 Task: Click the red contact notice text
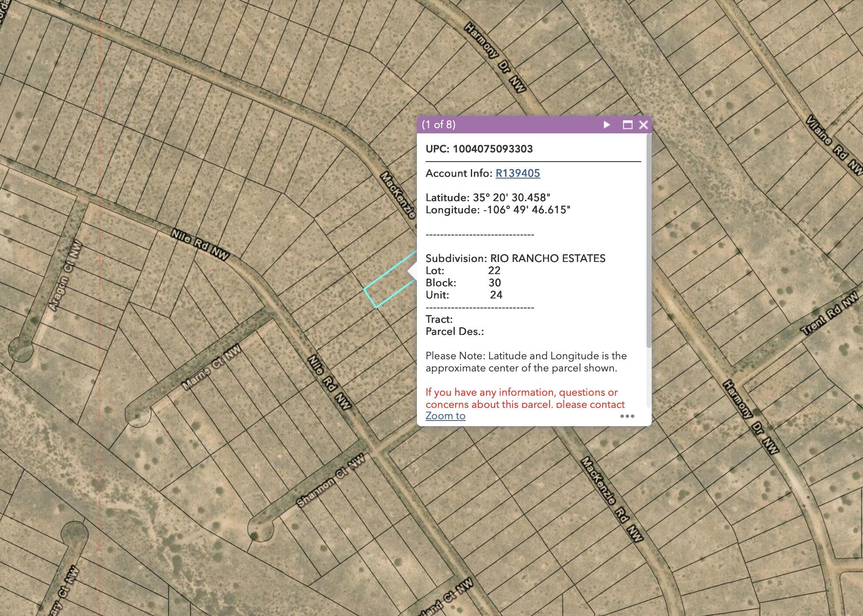525,398
